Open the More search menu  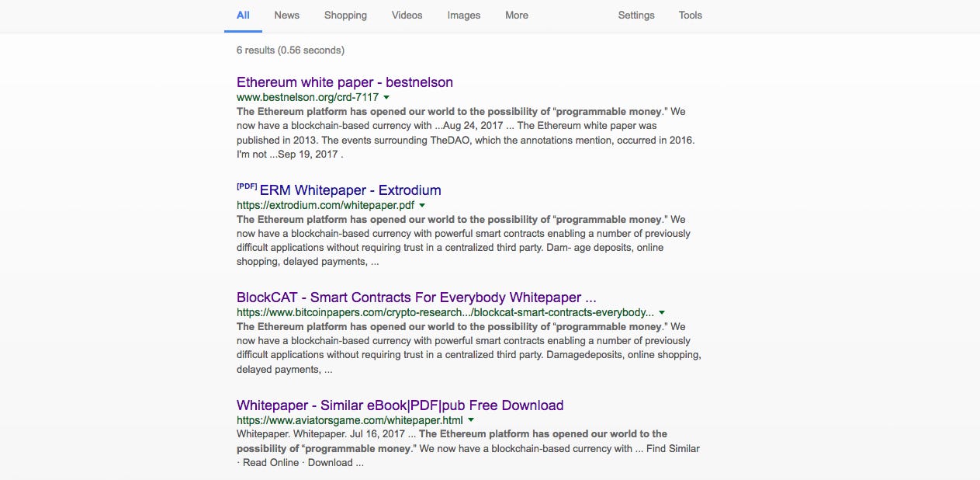517,15
